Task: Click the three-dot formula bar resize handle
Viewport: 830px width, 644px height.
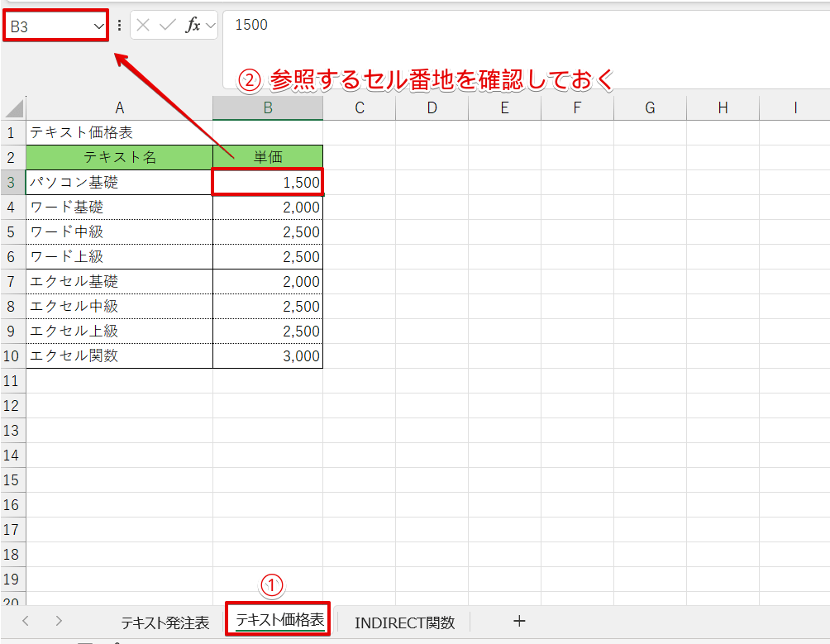Action: (120, 25)
